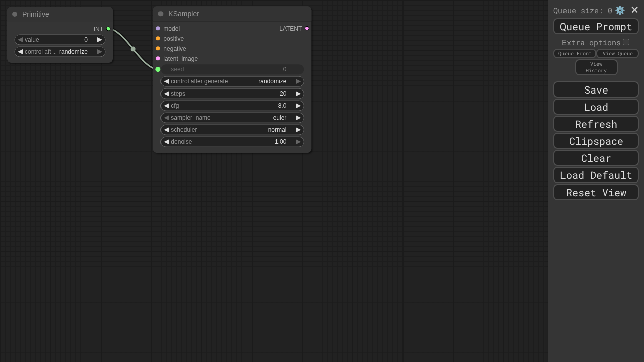Enable the Extra options checkbox
This screenshot has height=362, width=644.
click(626, 42)
